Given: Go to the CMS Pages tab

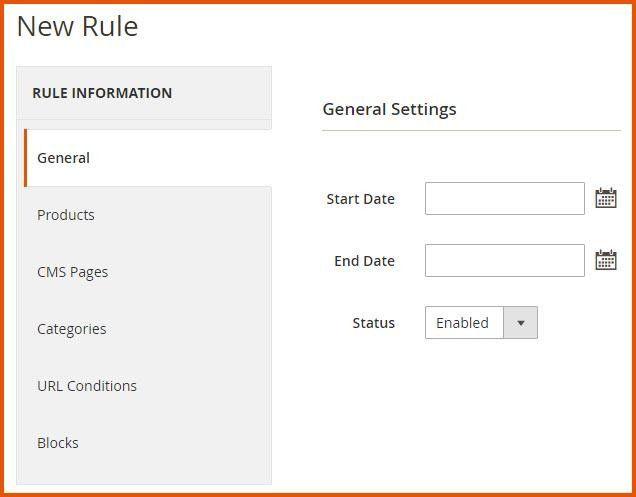Looking at the screenshot, I should click(72, 272).
